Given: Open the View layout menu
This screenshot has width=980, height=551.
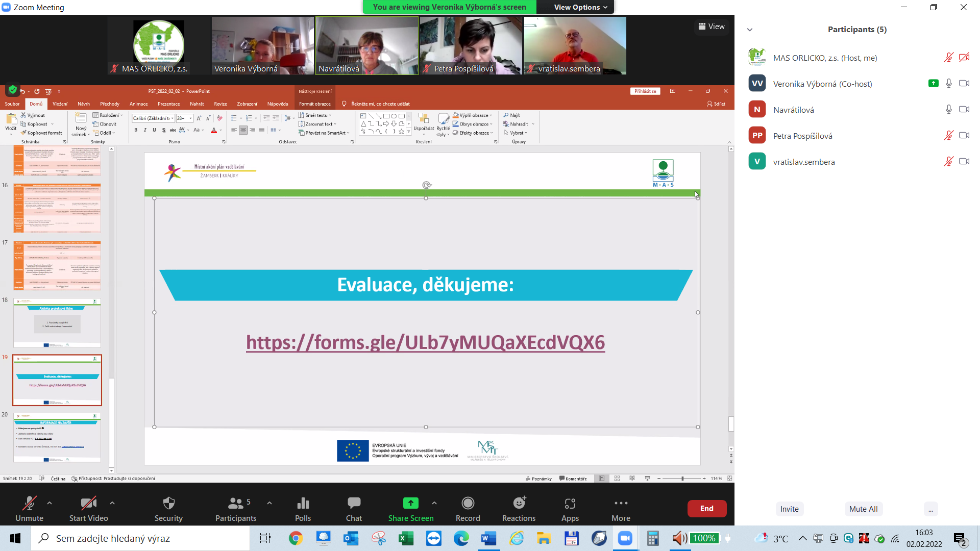Looking at the screenshot, I should point(712,27).
